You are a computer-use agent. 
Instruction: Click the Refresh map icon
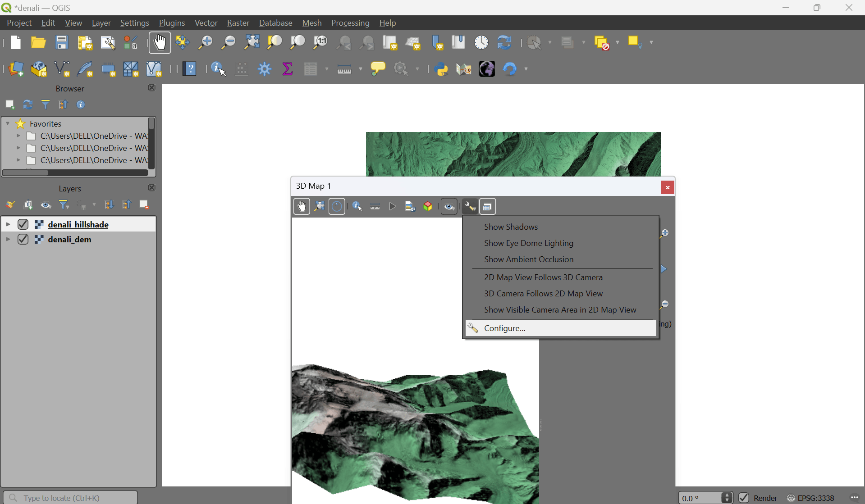point(504,43)
